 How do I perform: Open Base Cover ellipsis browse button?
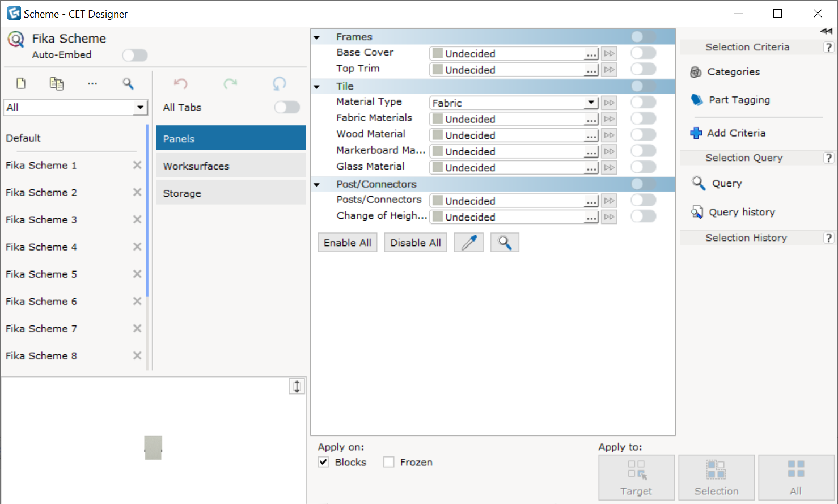click(x=591, y=54)
